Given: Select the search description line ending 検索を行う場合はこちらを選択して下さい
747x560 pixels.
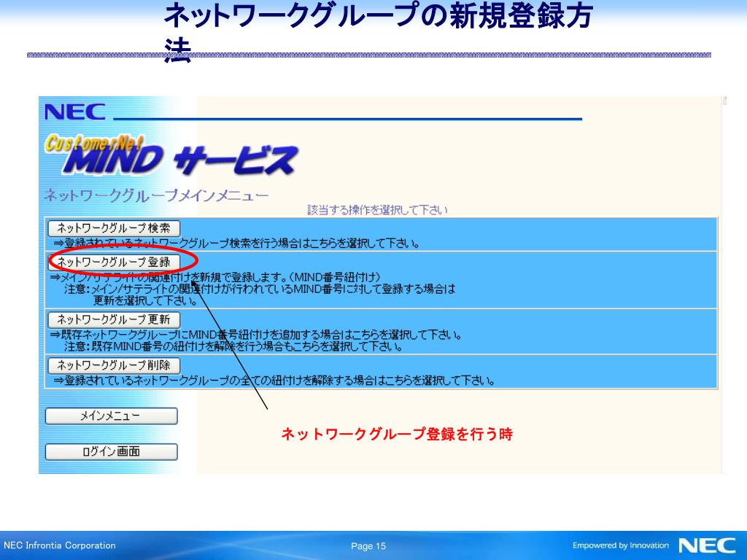Looking at the screenshot, I should 237,244.
